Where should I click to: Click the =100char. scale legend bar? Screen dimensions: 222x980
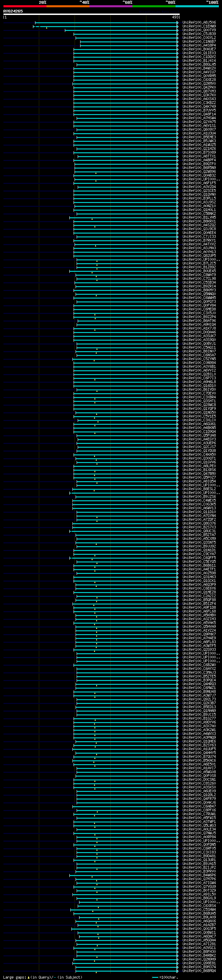[155, 977]
